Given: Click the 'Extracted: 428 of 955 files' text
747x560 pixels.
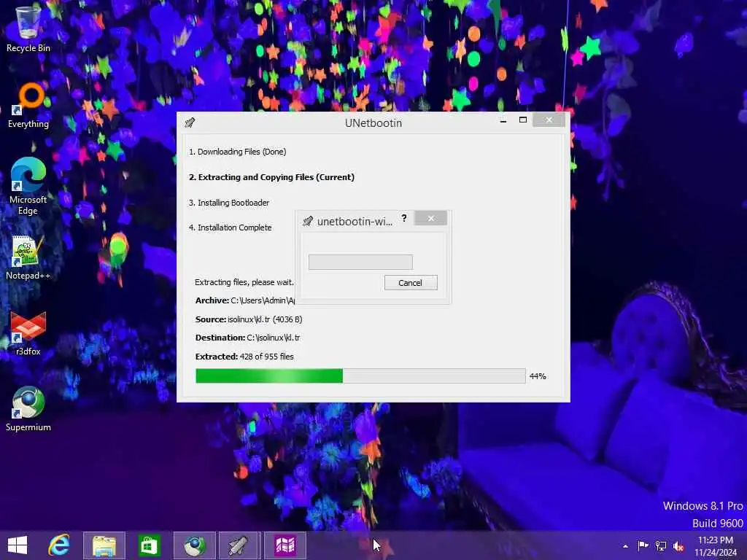Looking at the screenshot, I should (x=244, y=357).
